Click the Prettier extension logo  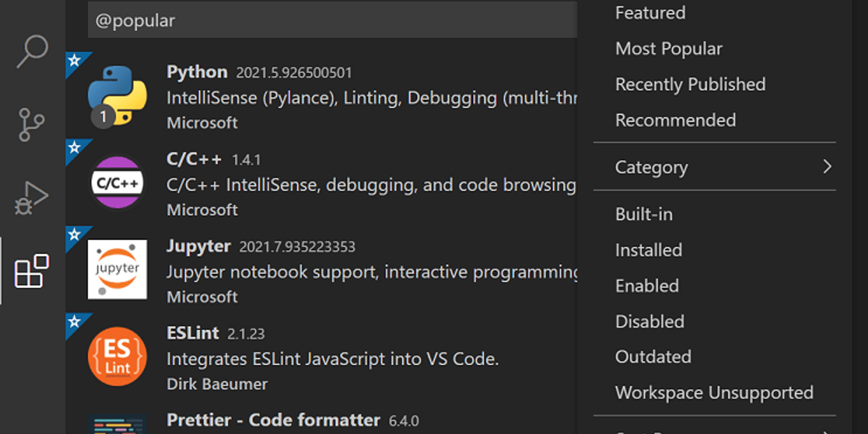pyautogui.click(x=118, y=424)
